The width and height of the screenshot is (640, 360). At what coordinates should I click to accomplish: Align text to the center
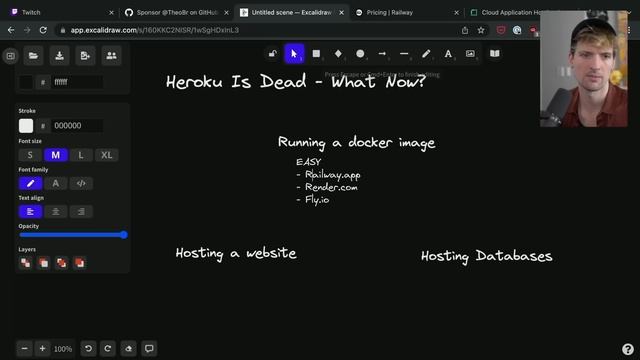56,211
